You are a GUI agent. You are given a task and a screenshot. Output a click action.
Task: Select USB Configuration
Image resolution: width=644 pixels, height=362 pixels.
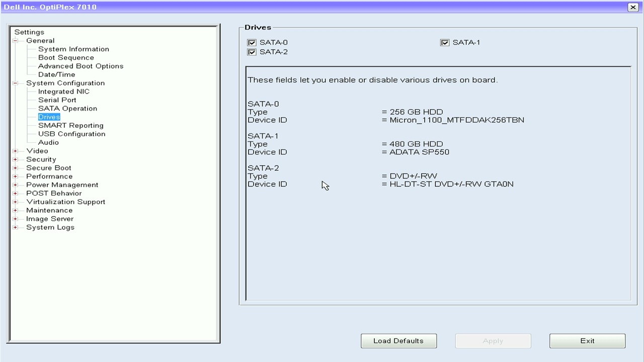click(x=71, y=134)
